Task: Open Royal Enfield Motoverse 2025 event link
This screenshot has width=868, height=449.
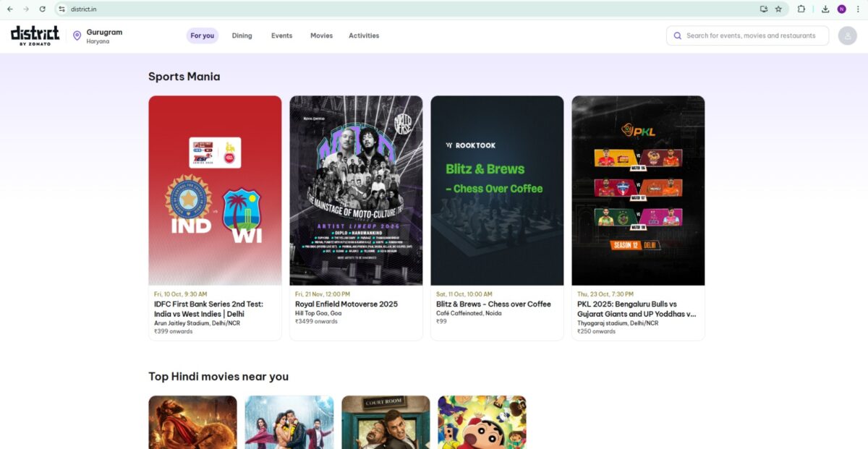Action: [x=346, y=304]
